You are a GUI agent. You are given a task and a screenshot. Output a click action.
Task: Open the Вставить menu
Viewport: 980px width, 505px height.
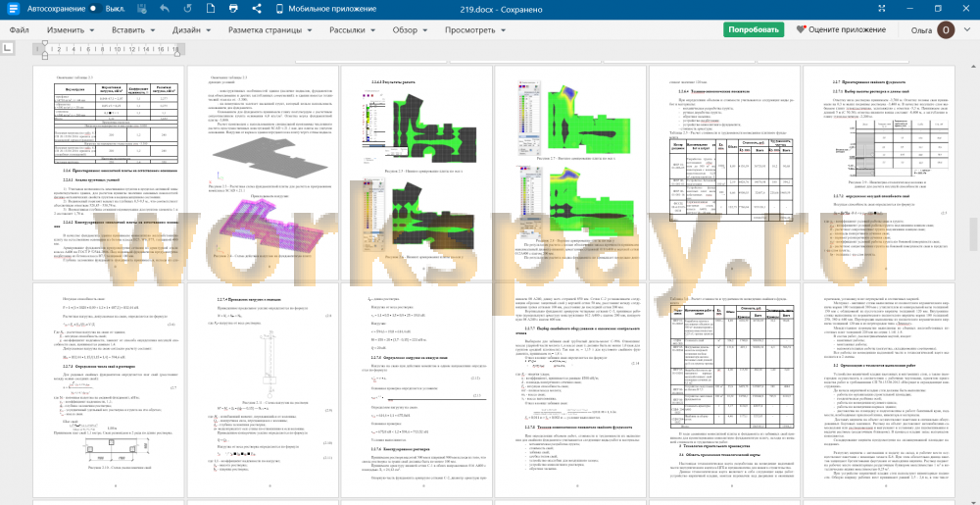132,30
